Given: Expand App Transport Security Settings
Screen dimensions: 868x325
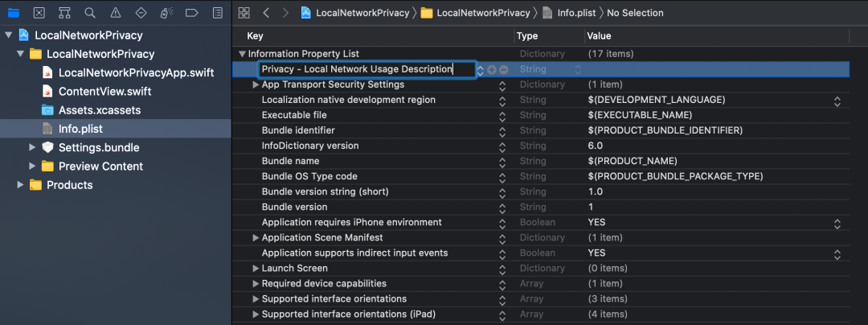Looking at the screenshot, I should coord(256,84).
